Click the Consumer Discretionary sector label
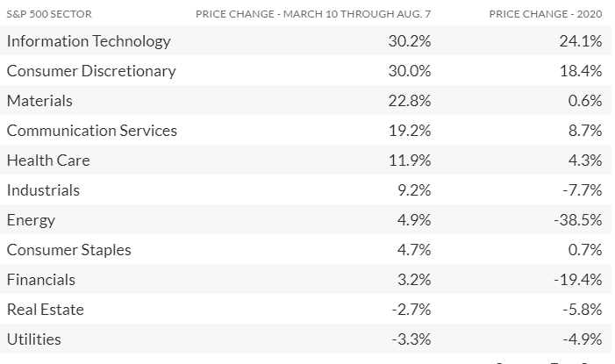This screenshot has height=364, width=615. (91, 71)
